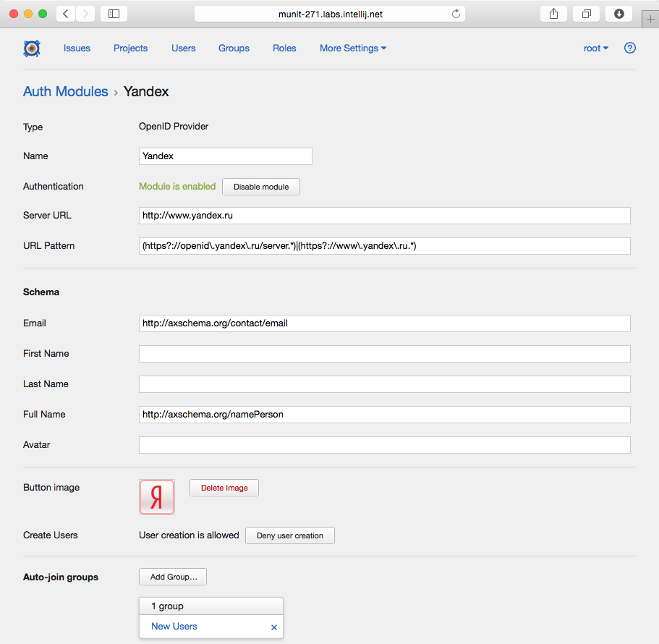Expand the More Settings dropdown
659x644 pixels.
tap(353, 48)
